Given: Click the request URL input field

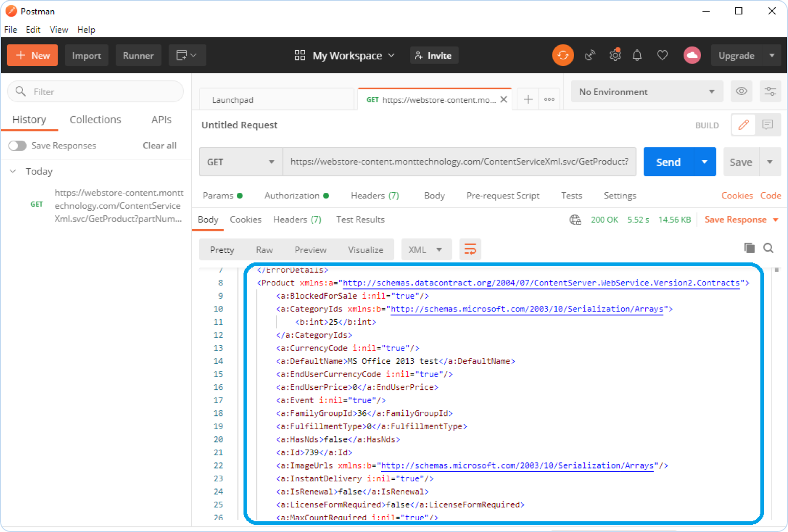Looking at the screenshot, I should point(459,162).
